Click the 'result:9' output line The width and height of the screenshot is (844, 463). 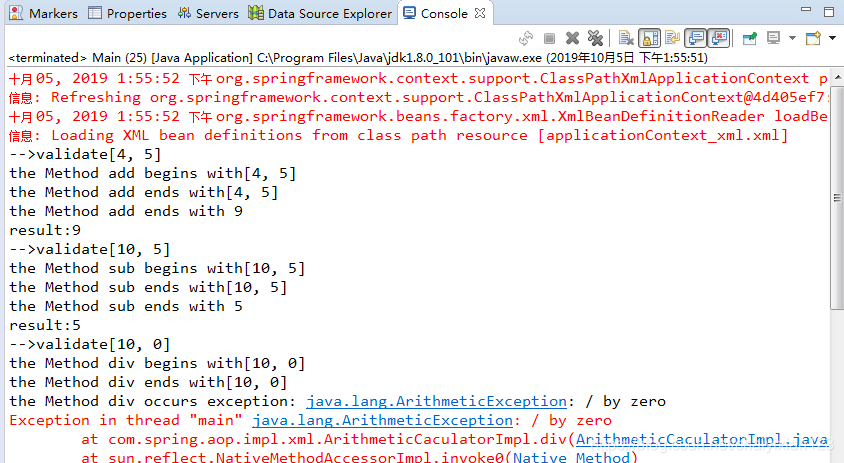coord(45,230)
